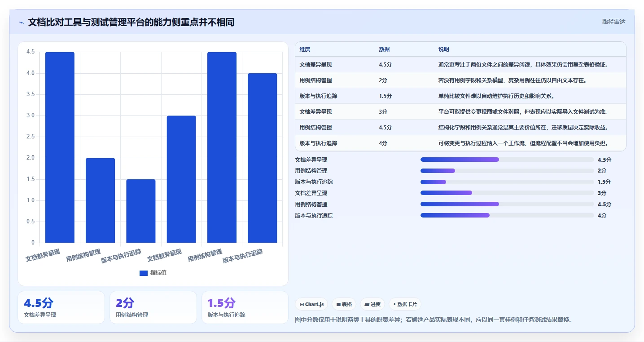Image resolution: width=644 pixels, height=342 pixels.
Task: Open the 2分 用例结构管理 data card
Action: 153,307
